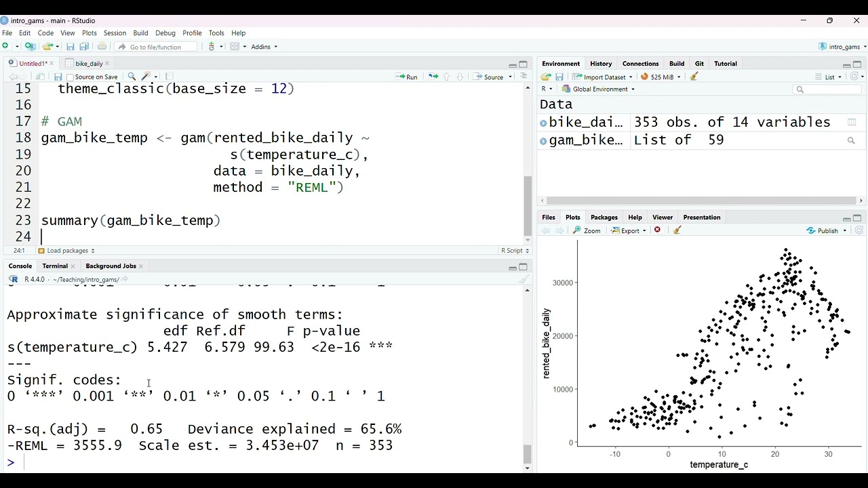Click the console working directory arrow icon
The height and width of the screenshot is (488, 868).
125,279
